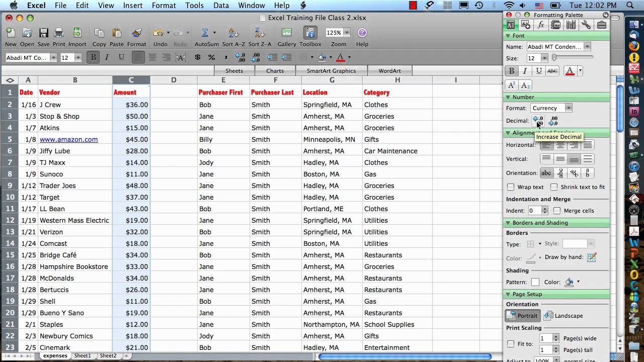Toggle Strikethrough in the Formatting Palette
Image resolution: width=644 pixels, height=362 pixels.
tap(552, 71)
